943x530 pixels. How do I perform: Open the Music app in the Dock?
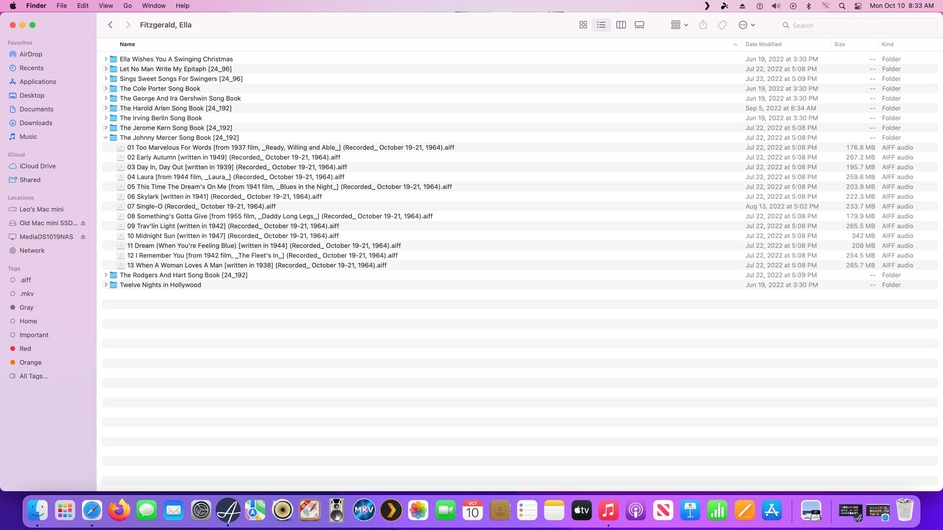(609, 510)
